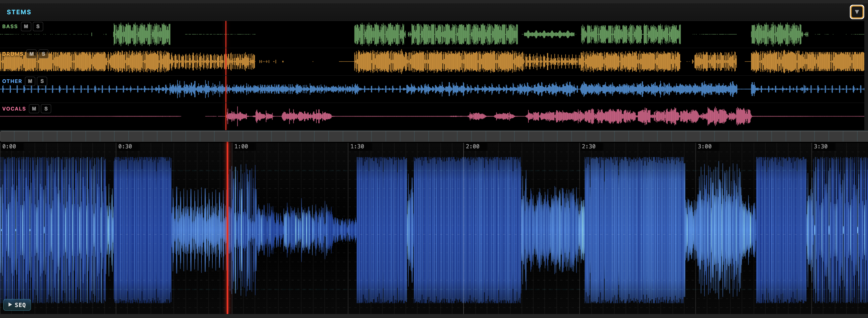Toggle mute on the VOCALS stem

pos(34,108)
